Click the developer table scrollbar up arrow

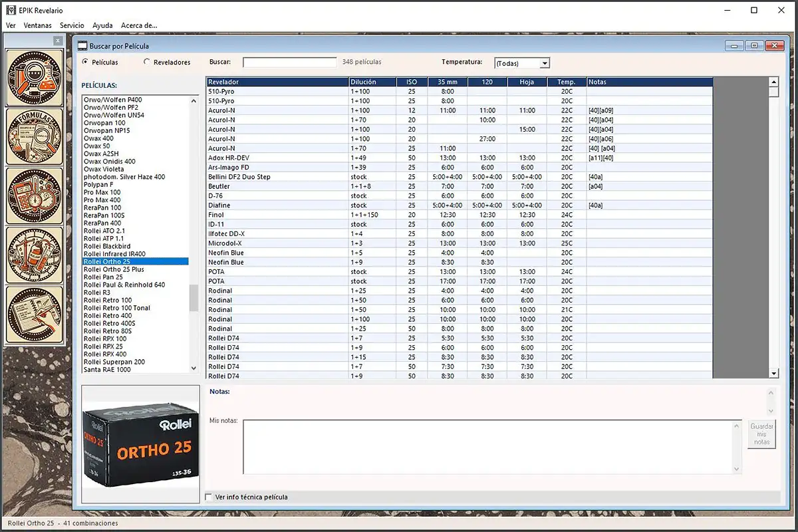pos(773,82)
